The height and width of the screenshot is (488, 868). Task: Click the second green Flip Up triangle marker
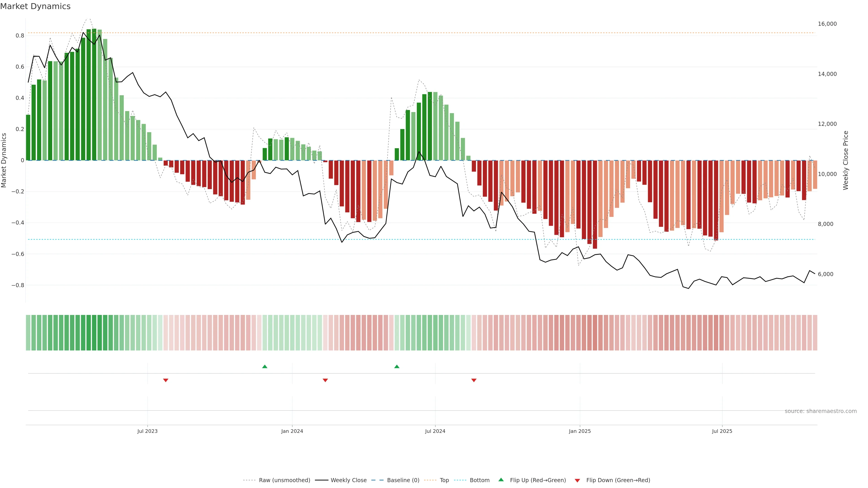coord(397,366)
